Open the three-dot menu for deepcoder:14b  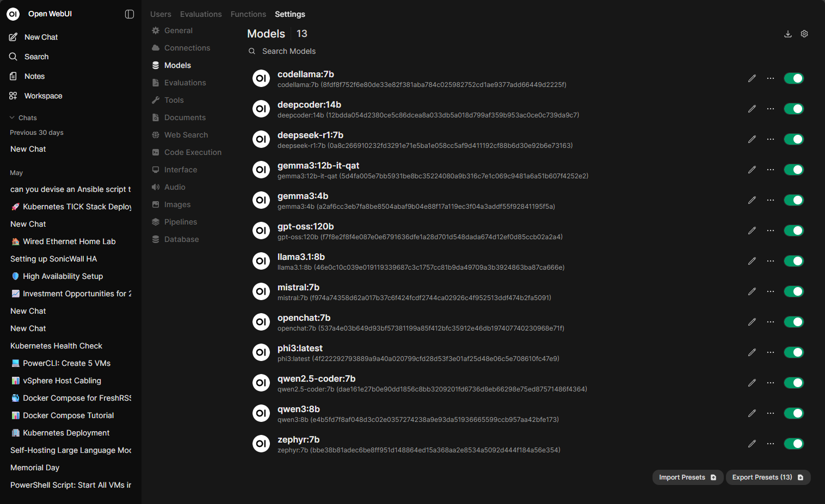click(771, 109)
